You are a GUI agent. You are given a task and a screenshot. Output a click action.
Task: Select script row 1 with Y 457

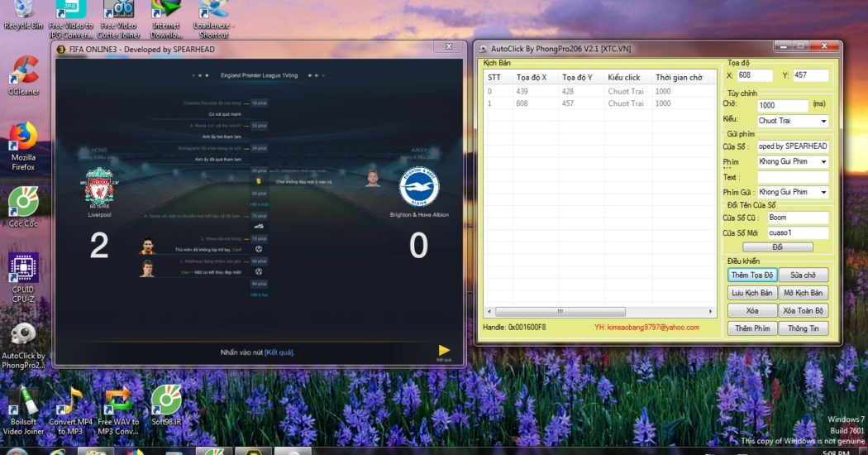pos(600,103)
